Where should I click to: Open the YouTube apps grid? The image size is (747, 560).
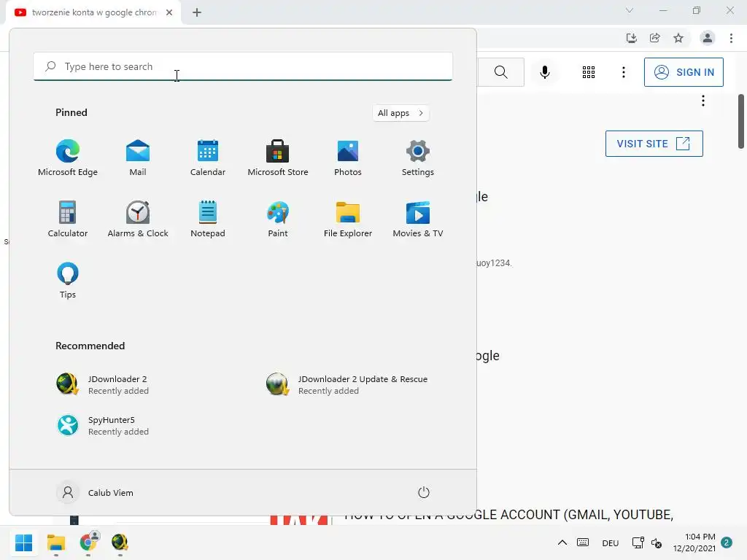tap(589, 72)
